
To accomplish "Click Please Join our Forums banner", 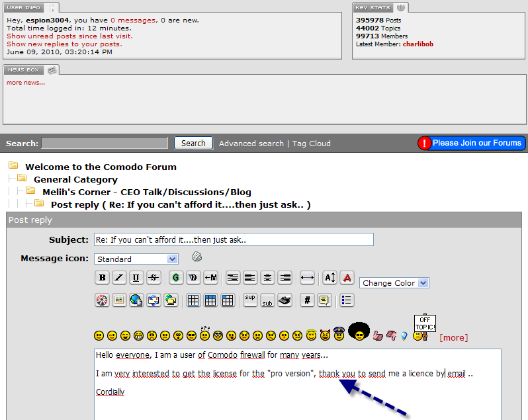I will pos(471,143).
